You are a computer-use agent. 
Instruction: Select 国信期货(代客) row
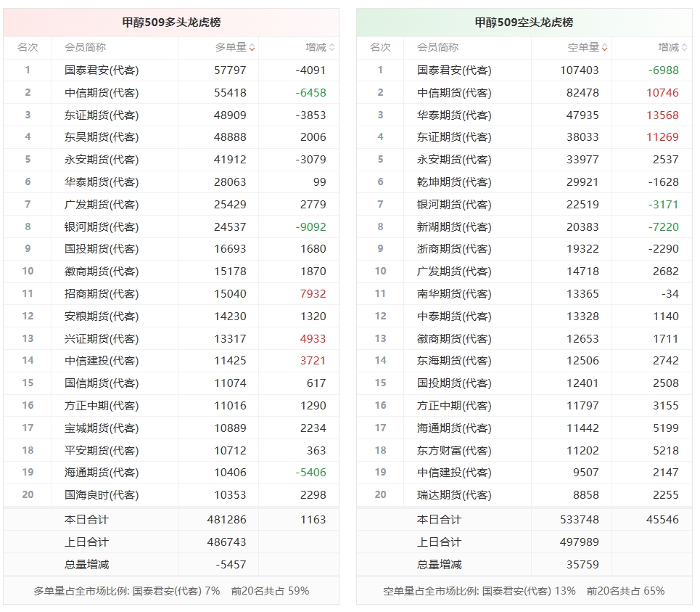point(171,383)
